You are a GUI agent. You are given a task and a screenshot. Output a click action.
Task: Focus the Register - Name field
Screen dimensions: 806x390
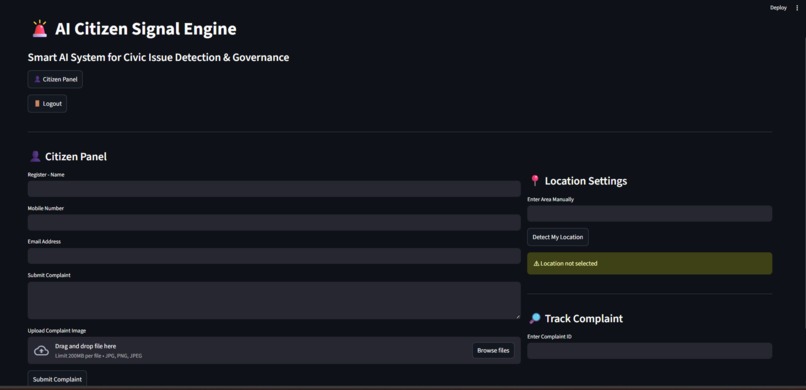click(274, 189)
